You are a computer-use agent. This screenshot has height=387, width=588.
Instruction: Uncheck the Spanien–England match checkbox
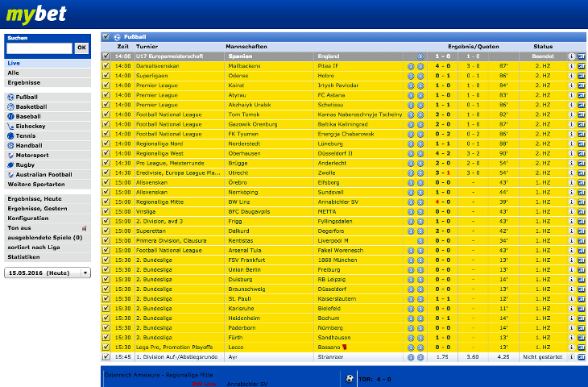(106, 56)
